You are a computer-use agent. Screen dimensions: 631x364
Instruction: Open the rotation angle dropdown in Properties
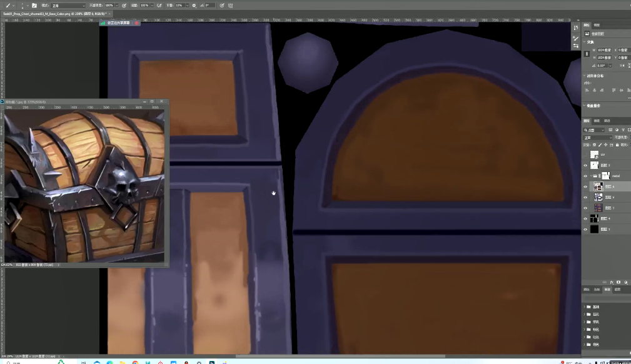point(610,66)
